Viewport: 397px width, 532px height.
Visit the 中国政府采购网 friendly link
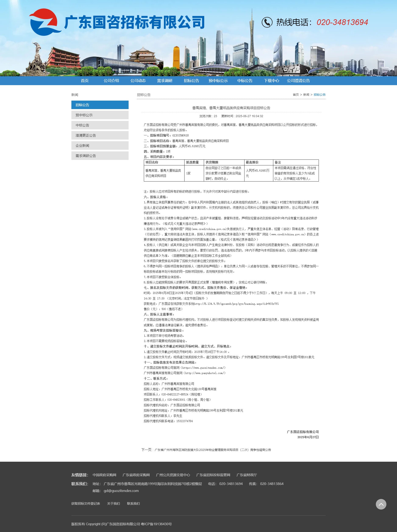coord(104,475)
